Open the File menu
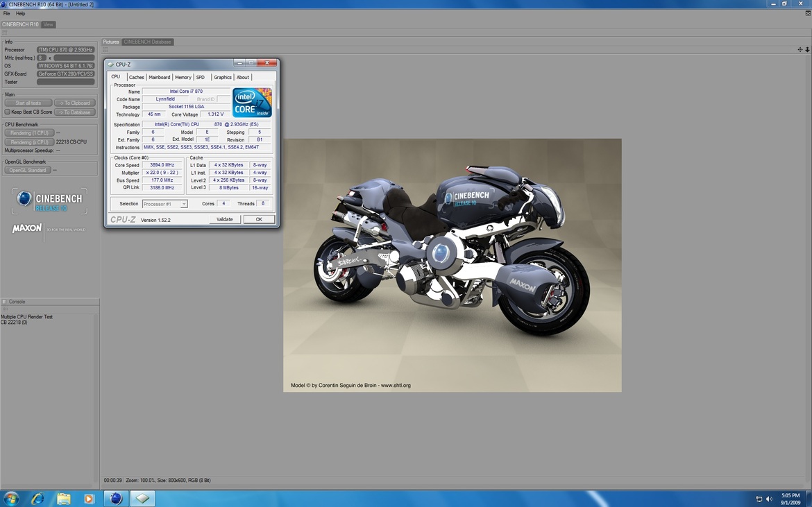812x507 pixels. [7, 13]
